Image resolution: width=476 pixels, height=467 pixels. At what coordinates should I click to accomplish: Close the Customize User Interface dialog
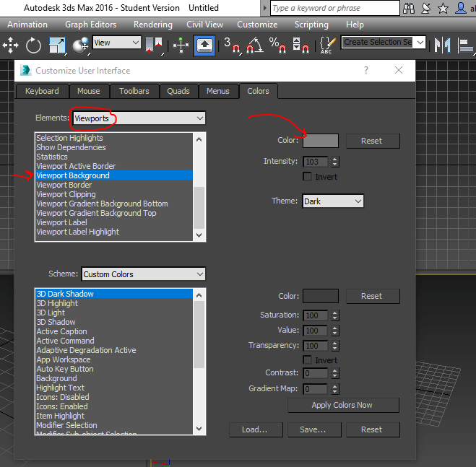click(399, 71)
